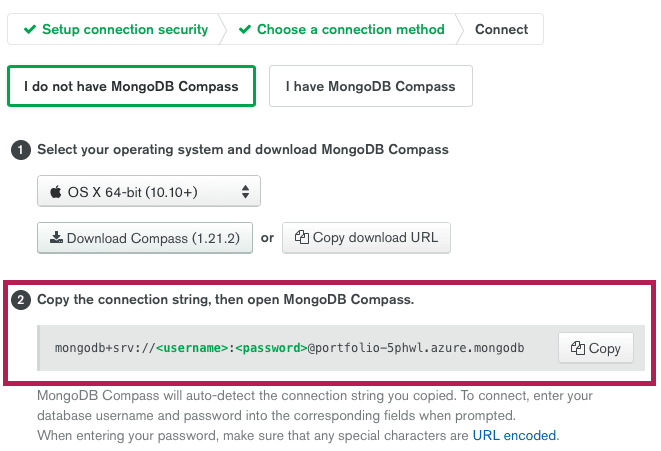Go to the Choose a connection method step
661x451 pixels.
point(341,29)
